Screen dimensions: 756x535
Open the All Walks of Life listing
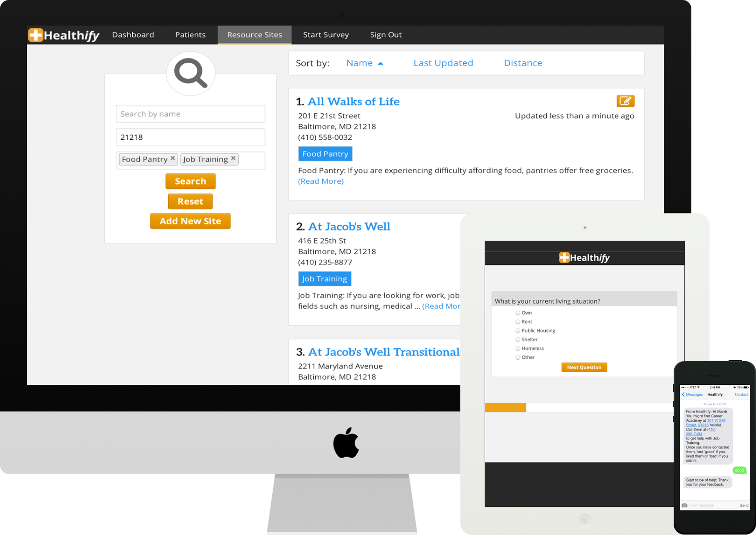(x=353, y=102)
